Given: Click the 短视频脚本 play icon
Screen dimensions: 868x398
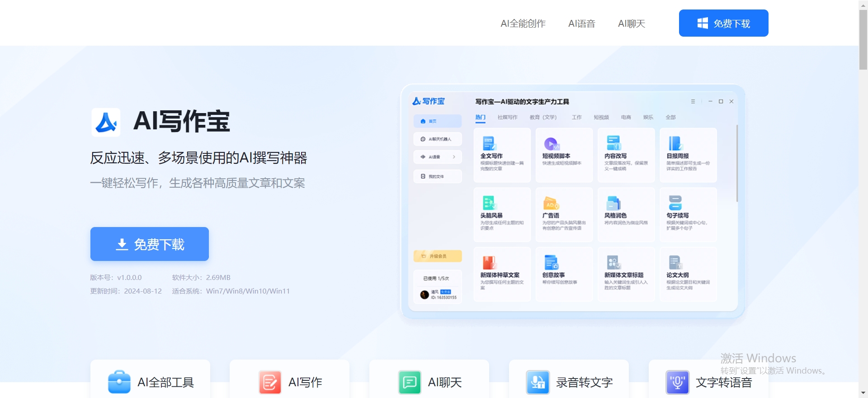Looking at the screenshot, I should pos(551,144).
